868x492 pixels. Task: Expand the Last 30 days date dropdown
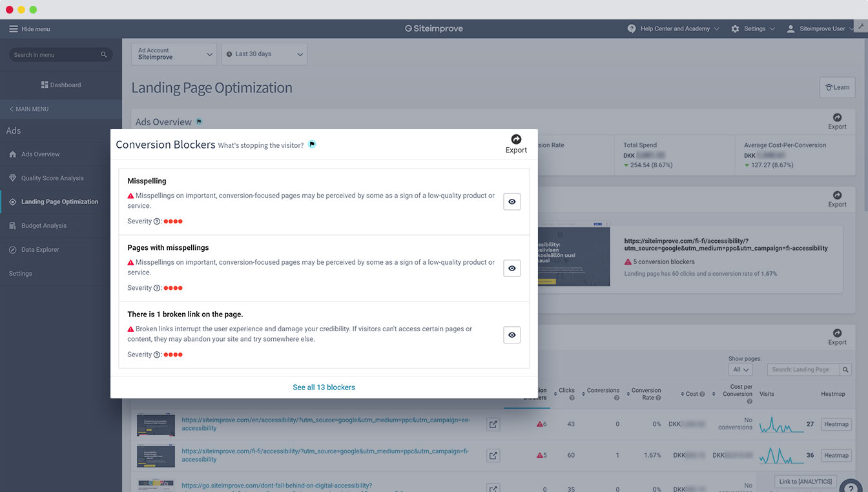pyautogui.click(x=264, y=54)
